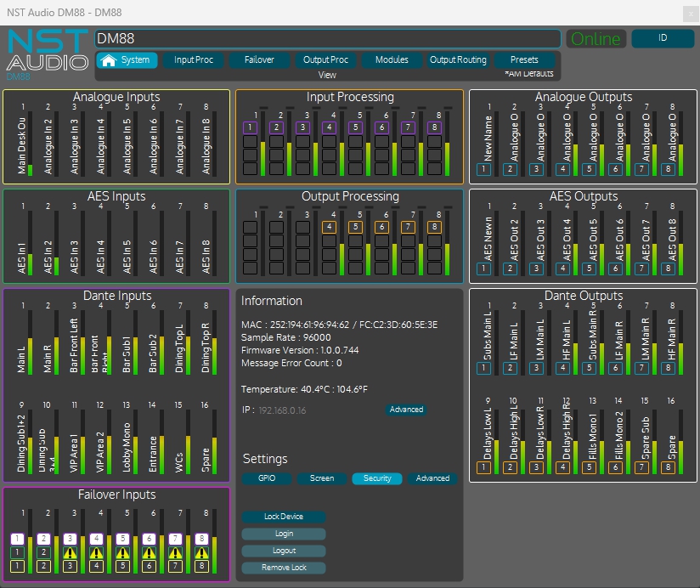Click the AES In 1 input channel
The height and width of the screenshot is (588, 700).
[x=22, y=258]
